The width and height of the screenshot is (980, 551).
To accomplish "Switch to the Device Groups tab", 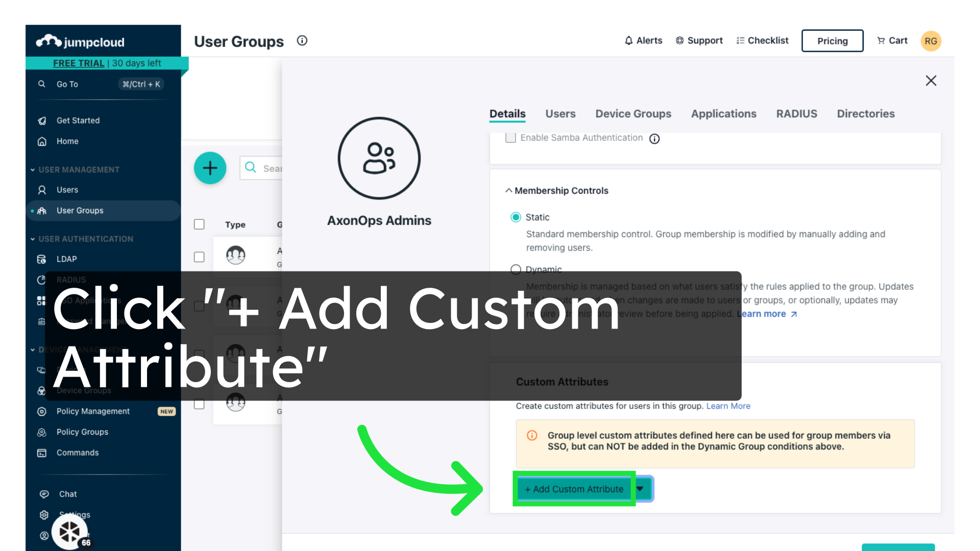I will [x=633, y=114].
